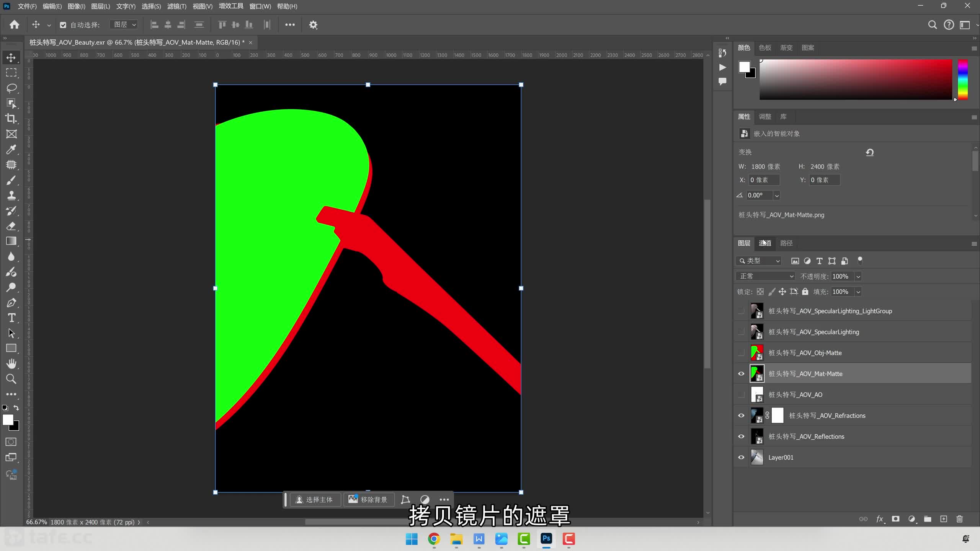Image resolution: width=980 pixels, height=551 pixels.
Task: Switch to the 调整 adjustments tab
Action: [x=765, y=117]
